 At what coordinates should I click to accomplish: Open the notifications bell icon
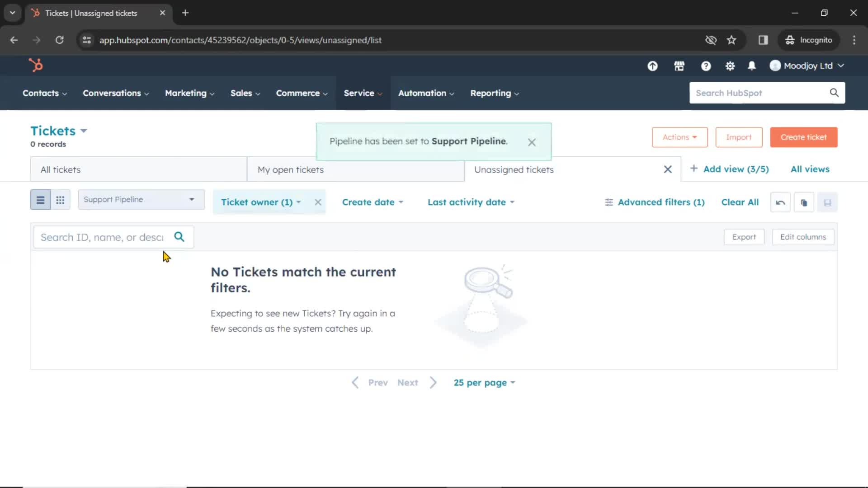(x=753, y=66)
